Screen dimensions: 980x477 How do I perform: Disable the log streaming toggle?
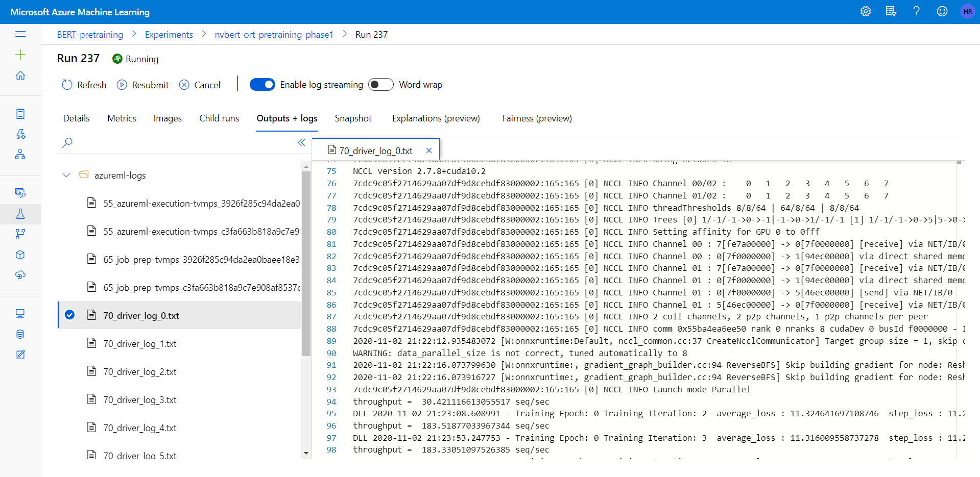tap(262, 85)
